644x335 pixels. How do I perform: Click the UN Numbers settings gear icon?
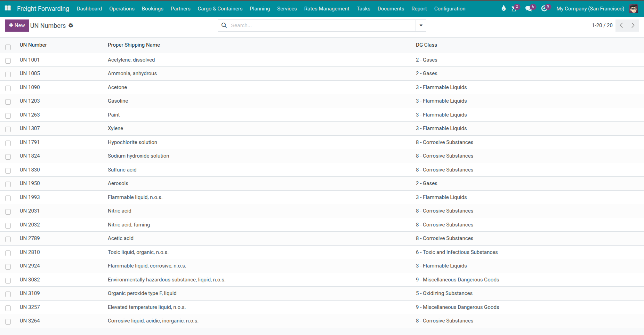click(x=71, y=25)
